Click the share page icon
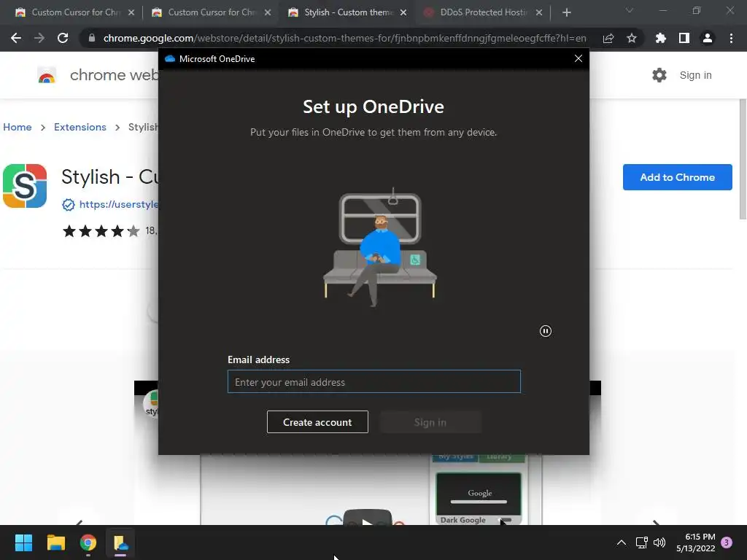The image size is (747, 560). coord(608,38)
